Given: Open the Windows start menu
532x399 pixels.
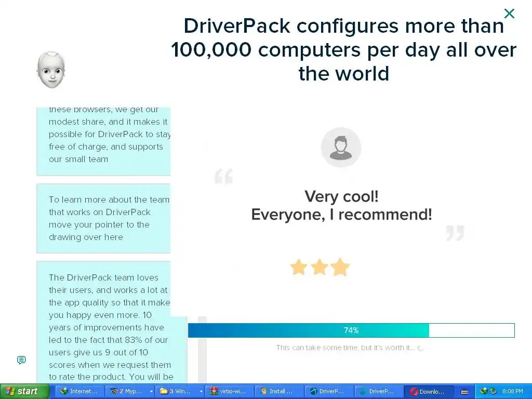Looking at the screenshot, I should pyautogui.click(x=24, y=391).
